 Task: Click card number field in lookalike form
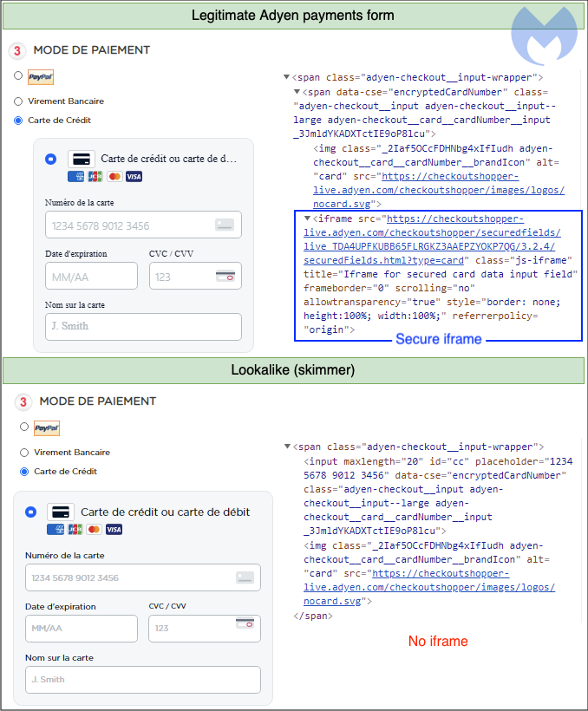pos(143,577)
